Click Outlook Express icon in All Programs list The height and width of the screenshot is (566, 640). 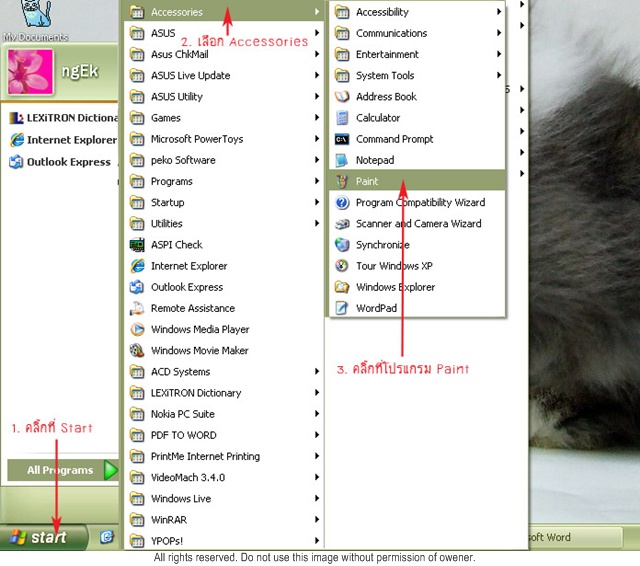click(x=137, y=287)
